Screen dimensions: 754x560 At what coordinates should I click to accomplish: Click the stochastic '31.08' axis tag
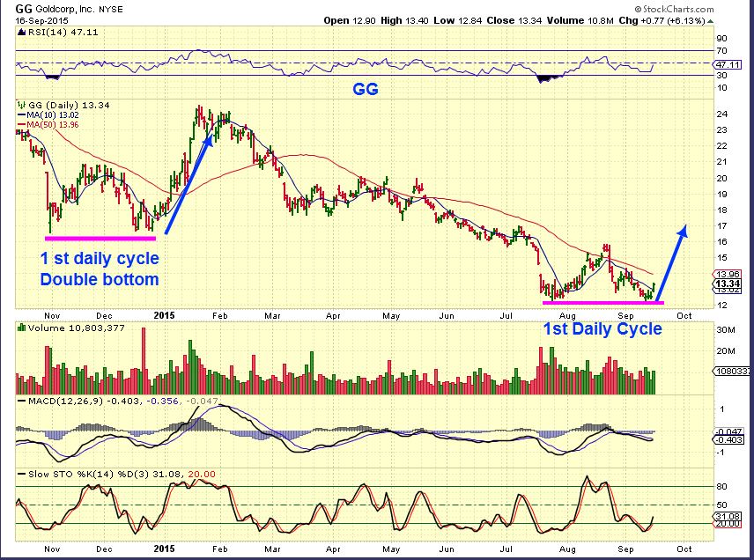pos(727,516)
